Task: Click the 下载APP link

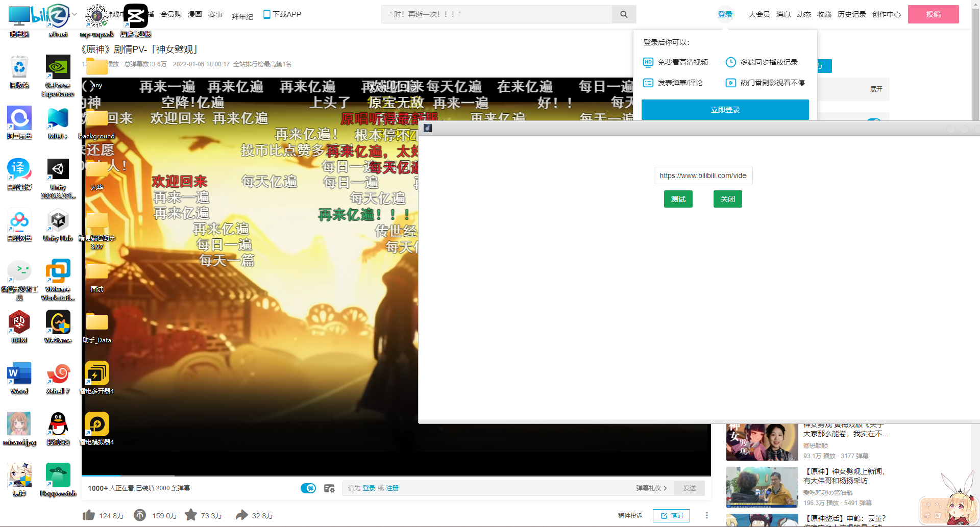Action: [282, 14]
